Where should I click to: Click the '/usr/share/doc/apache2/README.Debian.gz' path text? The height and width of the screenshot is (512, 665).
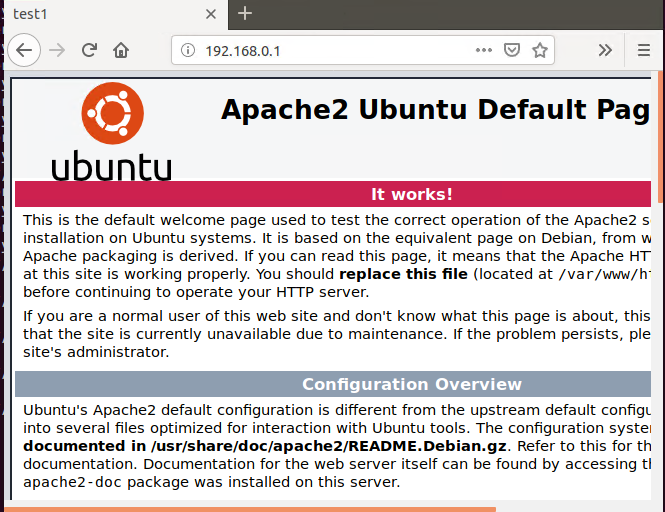click(328, 446)
